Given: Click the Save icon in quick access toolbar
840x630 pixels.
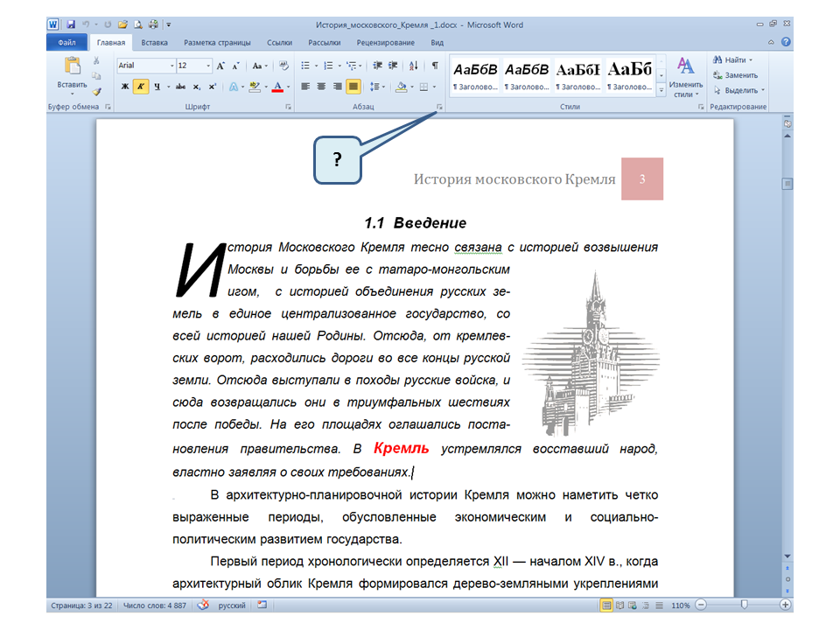Looking at the screenshot, I should (x=71, y=24).
